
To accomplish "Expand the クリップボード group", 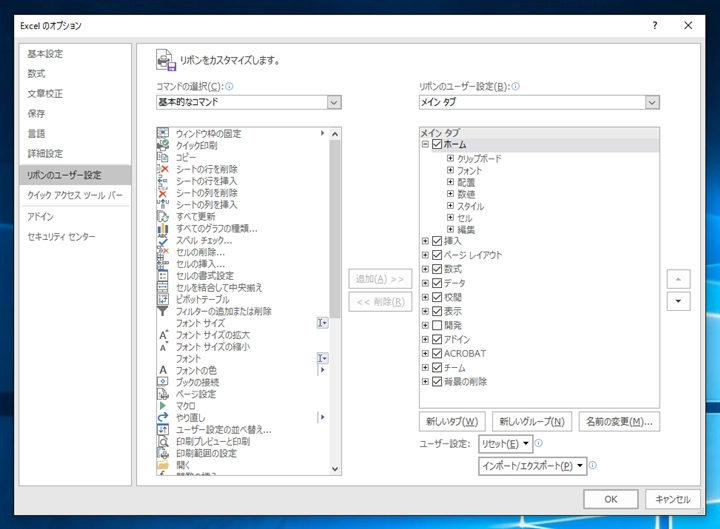I will pyautogui.click(x=450, y=158).
